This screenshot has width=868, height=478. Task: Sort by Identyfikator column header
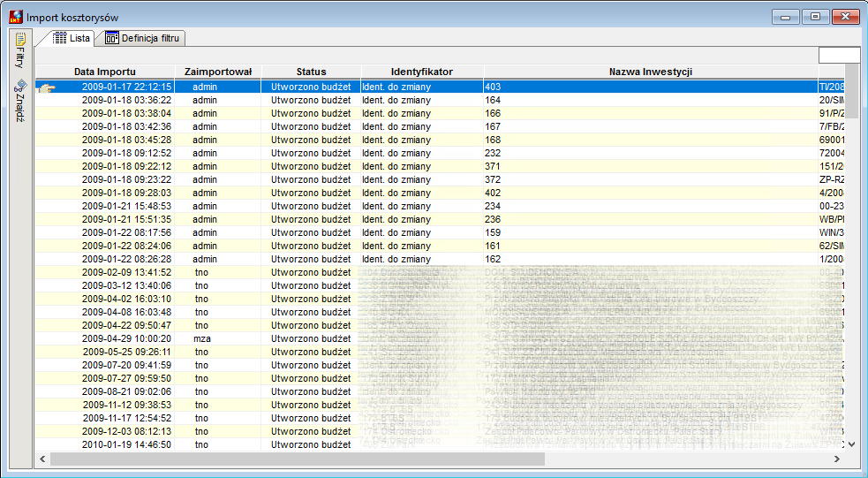422,72
